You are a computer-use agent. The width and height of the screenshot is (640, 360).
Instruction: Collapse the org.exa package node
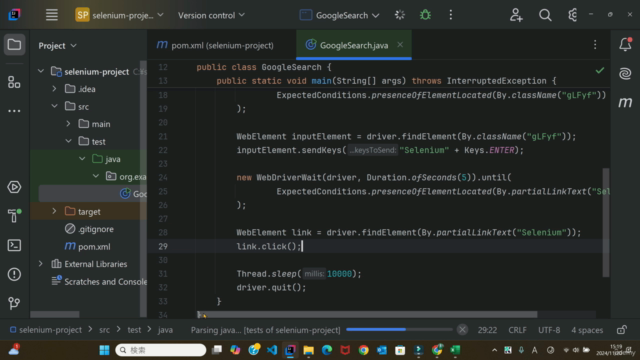pyautogui.click(x=96, y=176)
